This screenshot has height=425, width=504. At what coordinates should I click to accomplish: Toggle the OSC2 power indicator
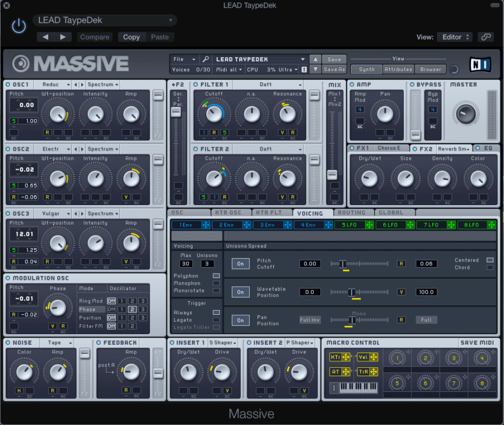coord(8,149)
